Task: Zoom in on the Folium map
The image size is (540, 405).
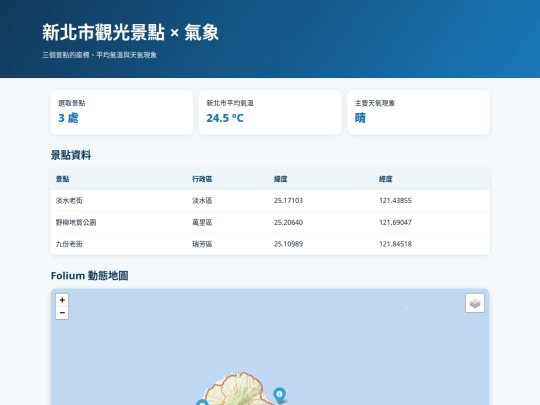Action: (62, 300)
